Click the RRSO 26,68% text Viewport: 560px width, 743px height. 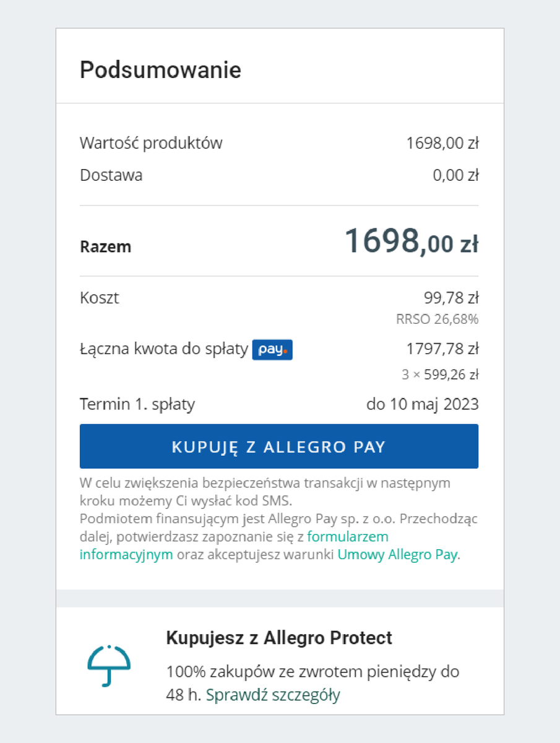click(437, 320)
